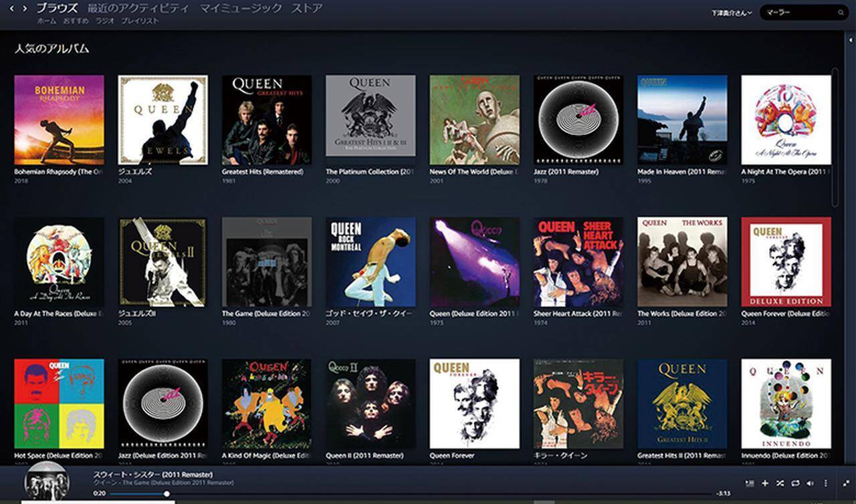Viewport: 856px width, 504px height.
Task: Select the Sheer Heart Attack cover
Action: coord(578,262)
